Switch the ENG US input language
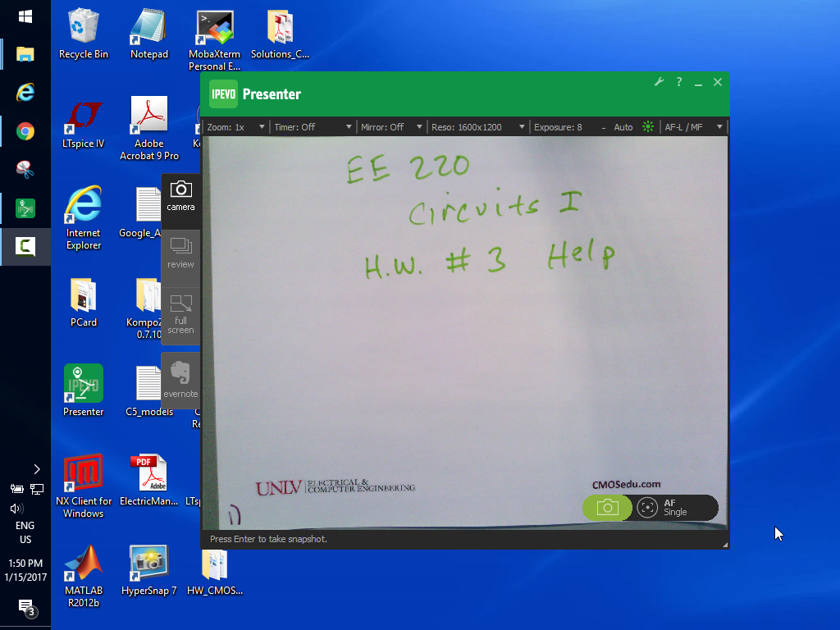This screenshot has width=840, height=630. pos(25,532)
